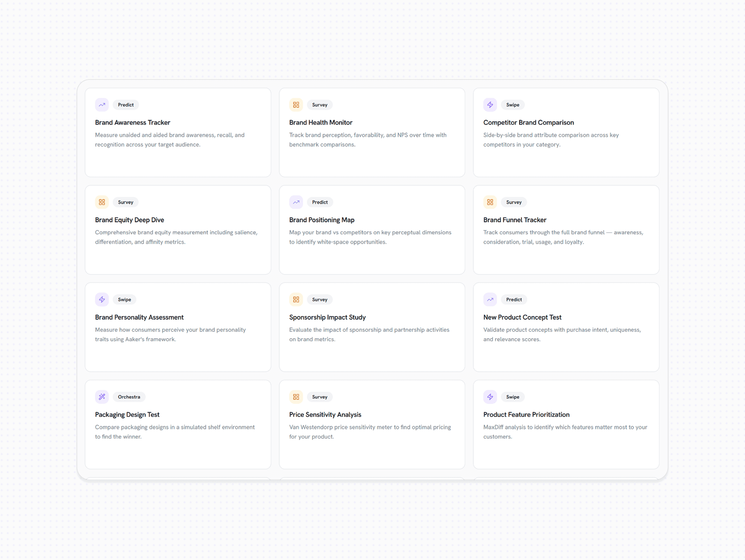Viewport: 745px width, 560px height.
Task: Open Price Sensitivity Analysis template title
Action: (325, 415)
